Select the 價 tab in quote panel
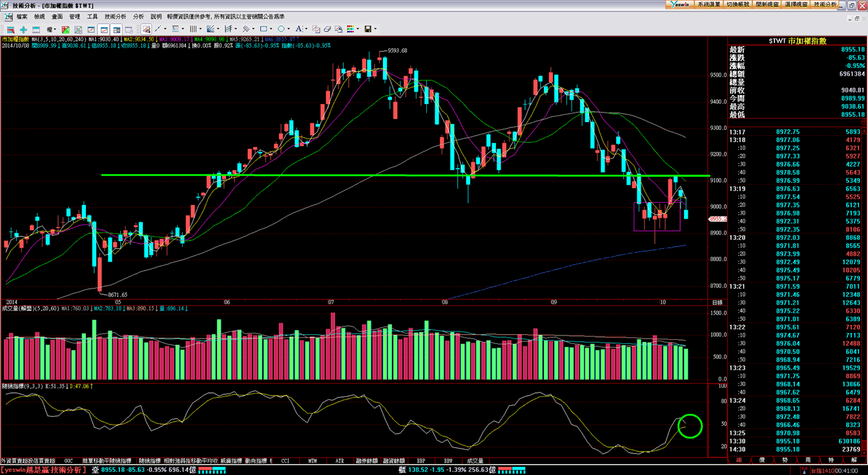The width and height of the screenshot is (868, 475). tap(762, 460)
